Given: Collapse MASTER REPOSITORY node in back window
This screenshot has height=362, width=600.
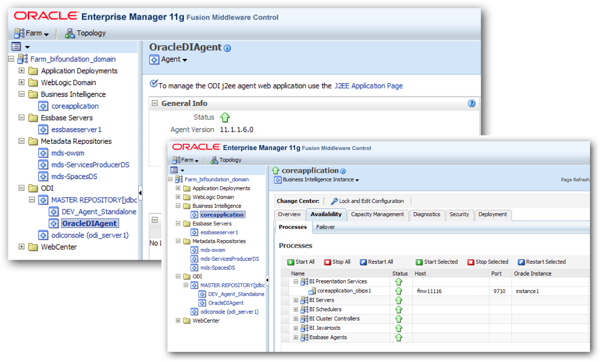Looking at the screenshot, I should coord(32,200).
